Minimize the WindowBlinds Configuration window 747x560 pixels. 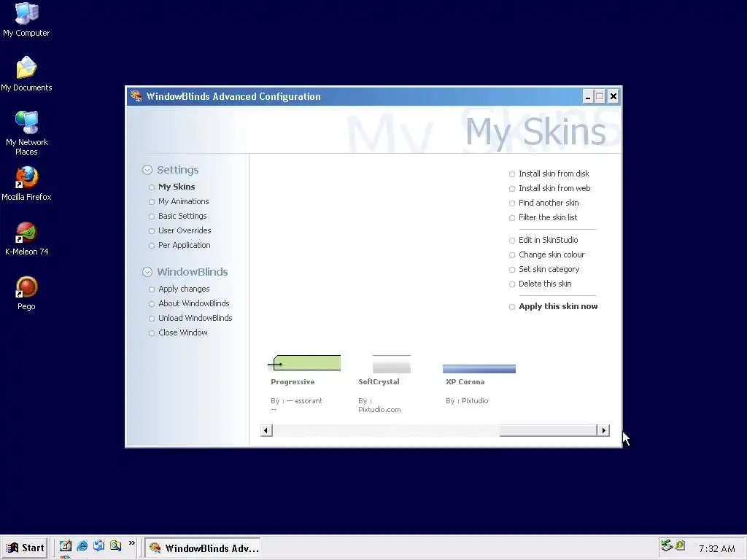coord(588,97)
